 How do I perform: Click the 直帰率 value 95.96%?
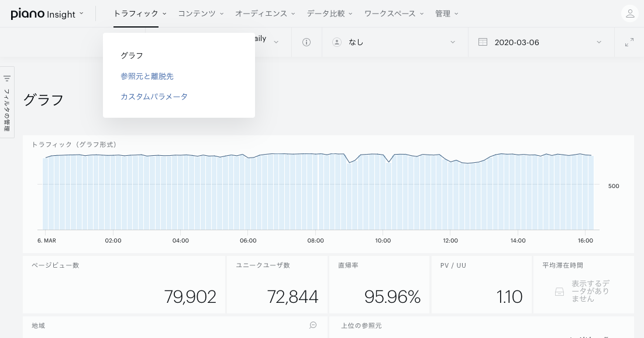coord(392,296)
